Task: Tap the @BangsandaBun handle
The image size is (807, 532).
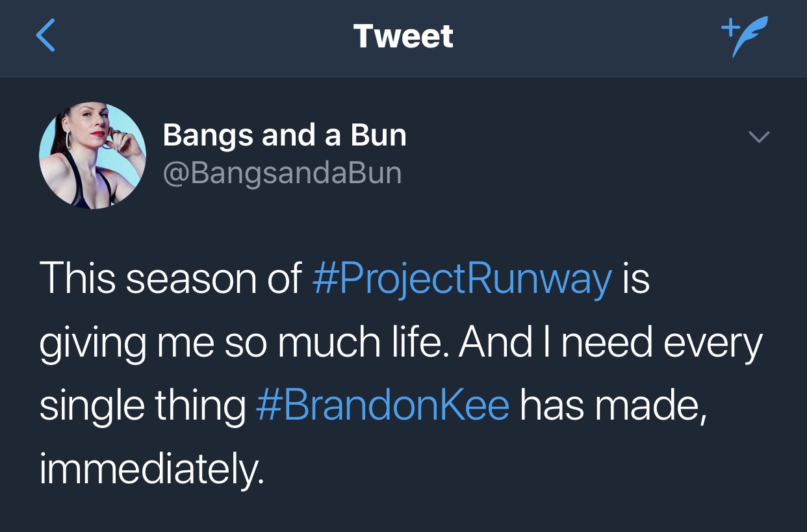Action: pos(283,172)
